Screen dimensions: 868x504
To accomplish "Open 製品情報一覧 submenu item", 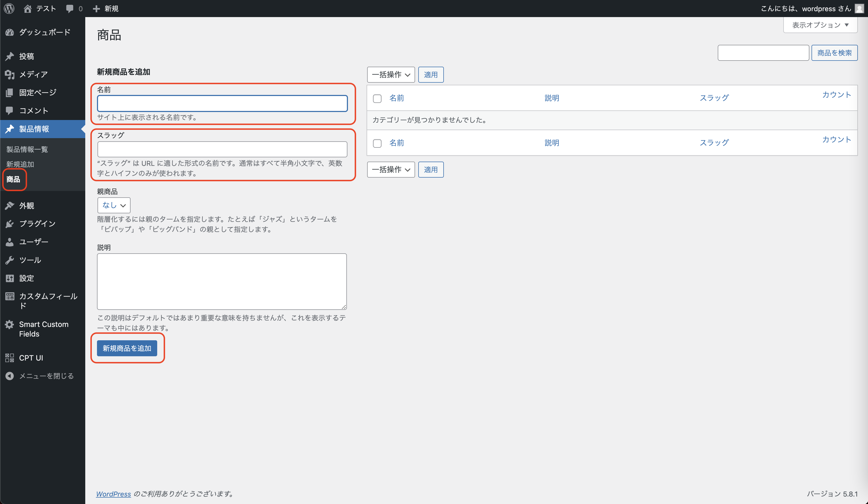I will (27, 149).
